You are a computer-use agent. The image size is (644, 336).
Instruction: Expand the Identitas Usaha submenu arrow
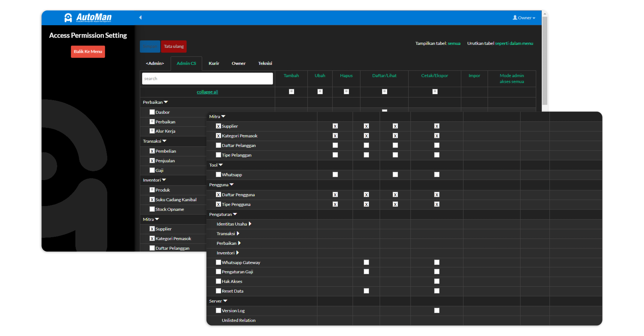click(250, 224)
